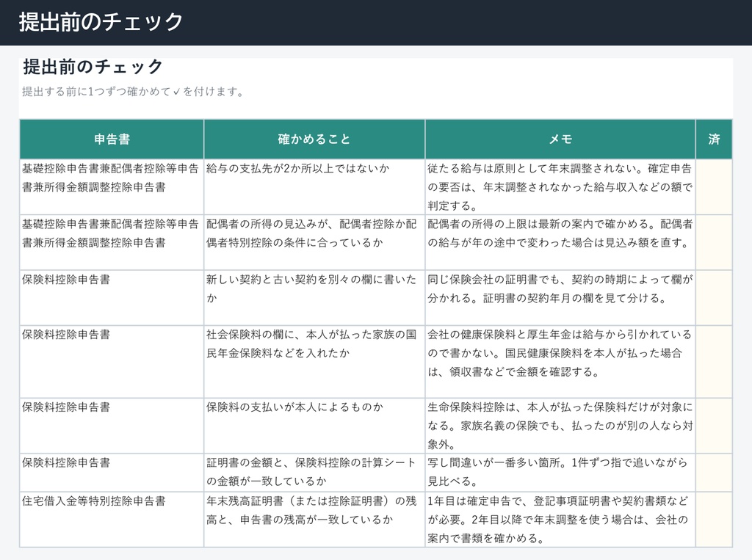752x560 pixels.
Task: Click the メモ column header
Action: click(x=560, y=139)
